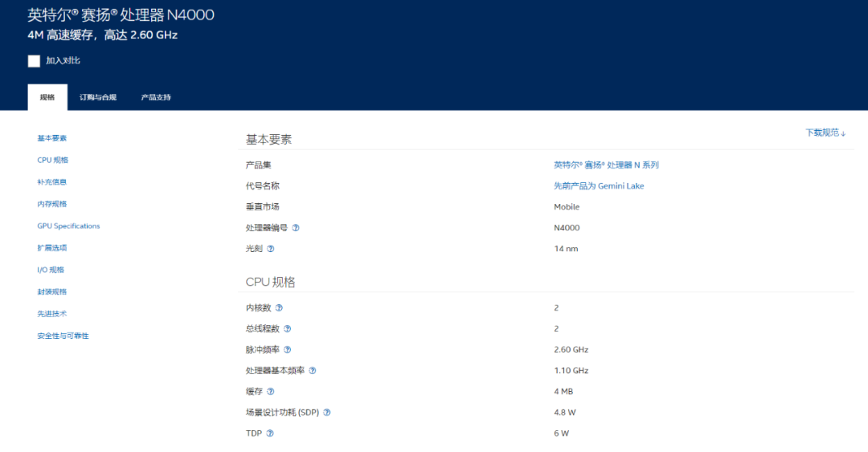This screenshot has width=868, height=452.
Task: Open info icon for 内核数
Action: (279, 307)
